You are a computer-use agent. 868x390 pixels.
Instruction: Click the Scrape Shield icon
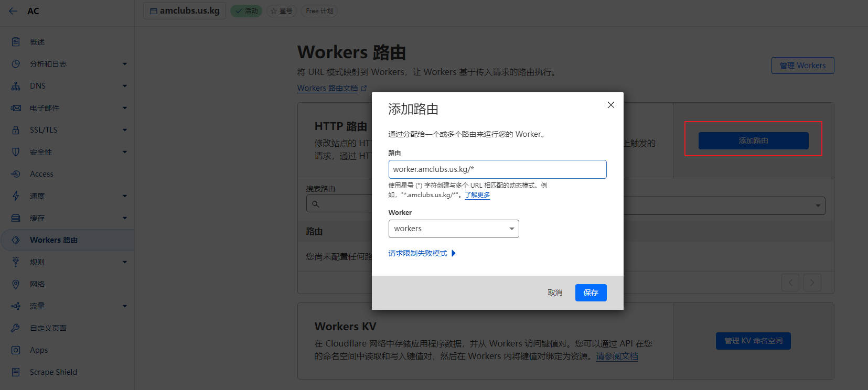(x=16, y=372)
